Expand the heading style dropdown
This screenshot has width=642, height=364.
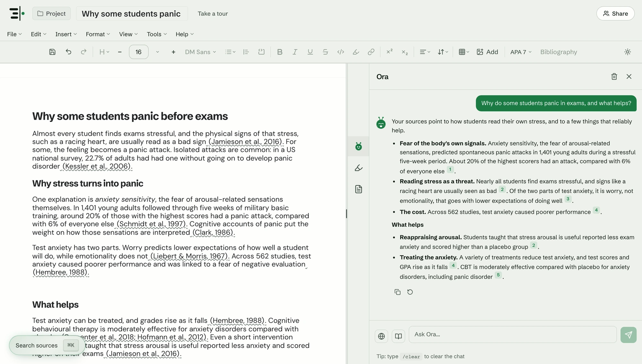click(x=104, y=52)
